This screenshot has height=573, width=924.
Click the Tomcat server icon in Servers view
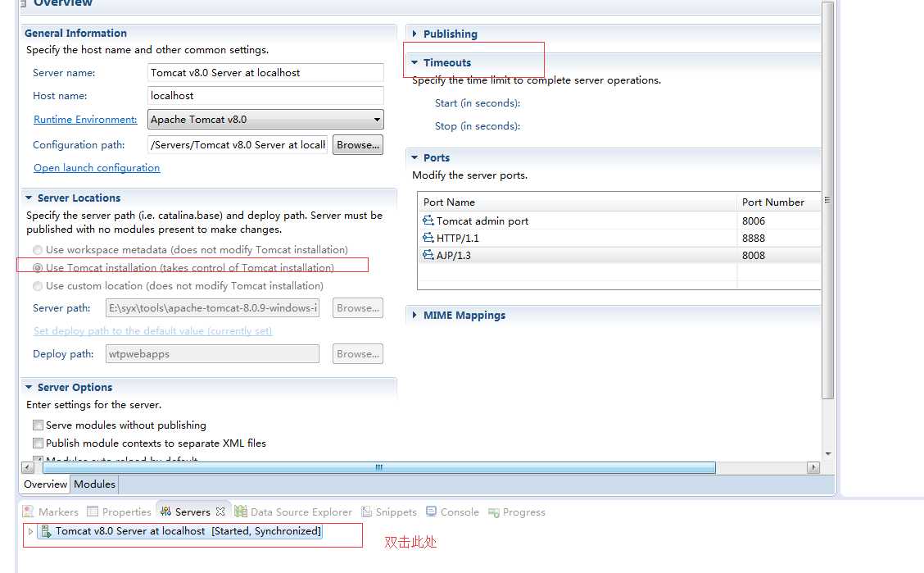(x=45, y=531)
